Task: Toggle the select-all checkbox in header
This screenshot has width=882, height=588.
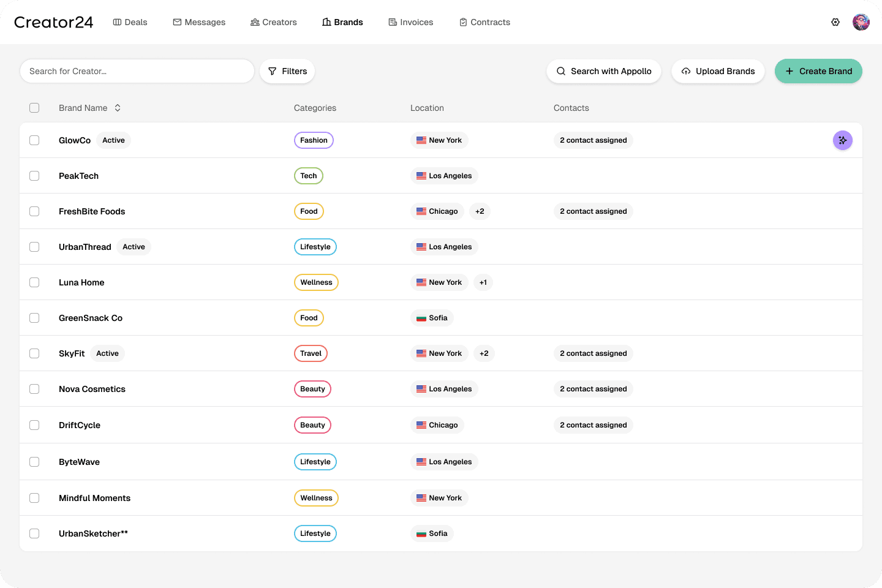Action: pyautogui.click(x=34, y=108)
